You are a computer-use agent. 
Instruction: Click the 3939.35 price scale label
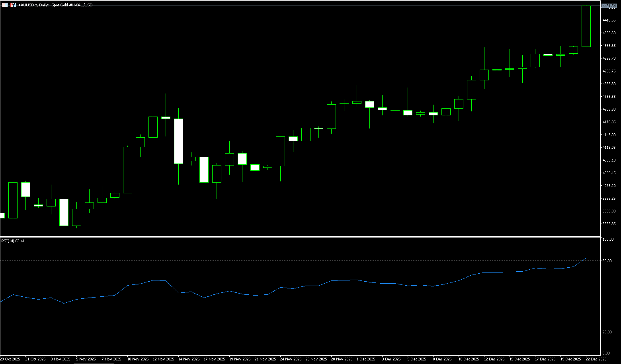point(609,224)
